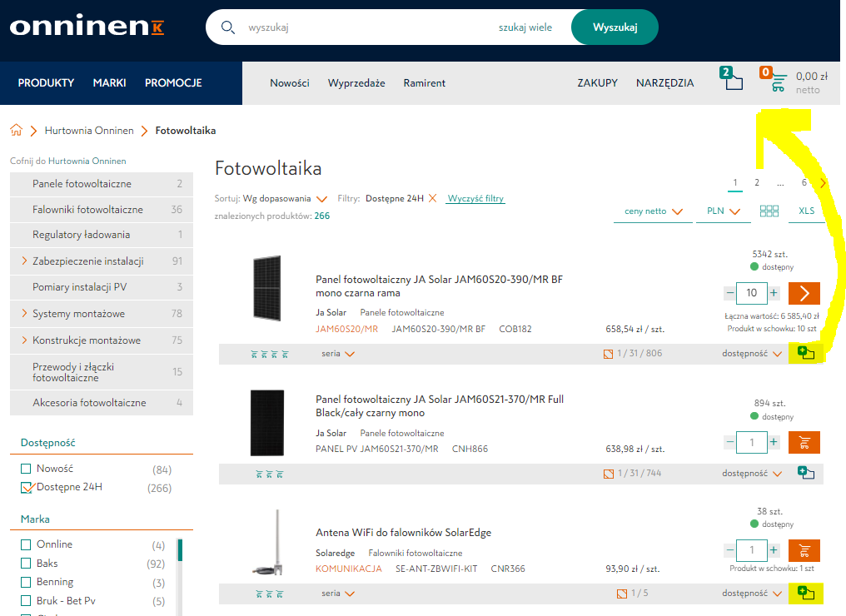The height and width of the screenshot is (616, 846).
Task: Expand Zabezpieczenie instalacji category
Action: [x=24, y=261]
